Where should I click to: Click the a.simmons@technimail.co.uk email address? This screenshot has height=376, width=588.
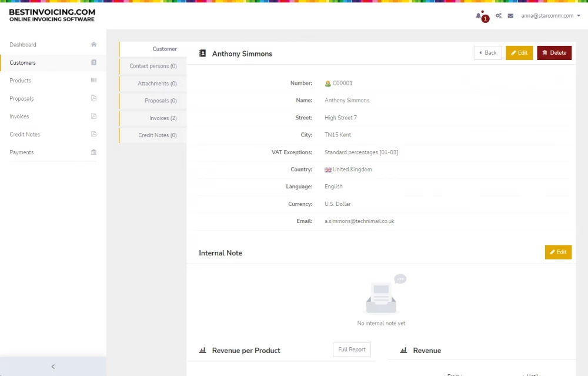tap(359, 221)
